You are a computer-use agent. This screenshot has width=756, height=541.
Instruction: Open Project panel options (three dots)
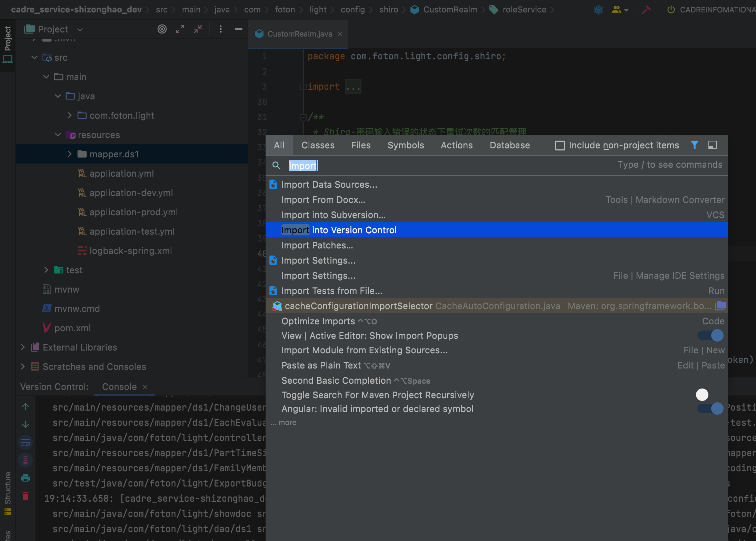[x=221, y=29]
